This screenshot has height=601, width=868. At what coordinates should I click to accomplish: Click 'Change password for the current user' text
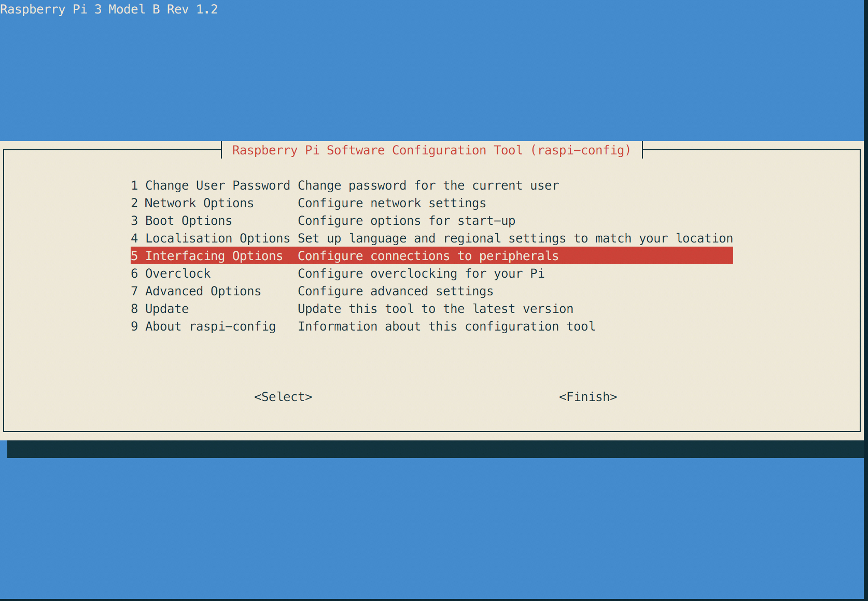pyautogui.click(x=428, y=185)
